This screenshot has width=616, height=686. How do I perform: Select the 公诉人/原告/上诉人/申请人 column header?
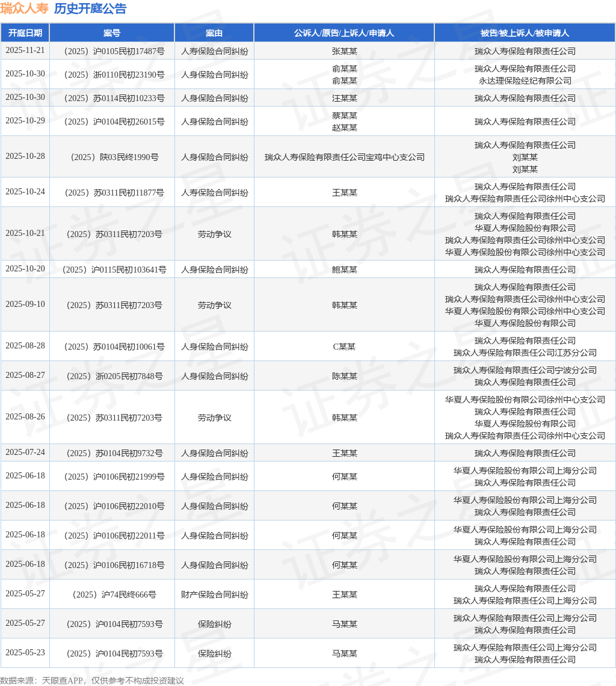click(x=344, y=33)
